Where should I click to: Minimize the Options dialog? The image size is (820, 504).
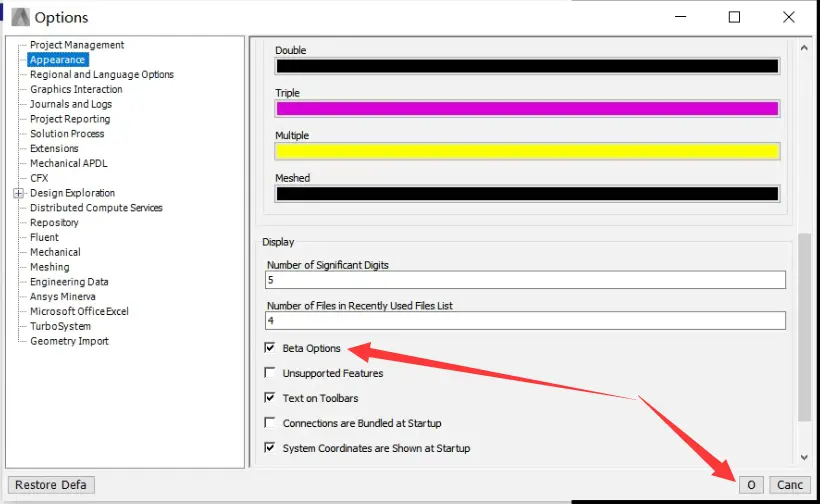coord(680,17)
